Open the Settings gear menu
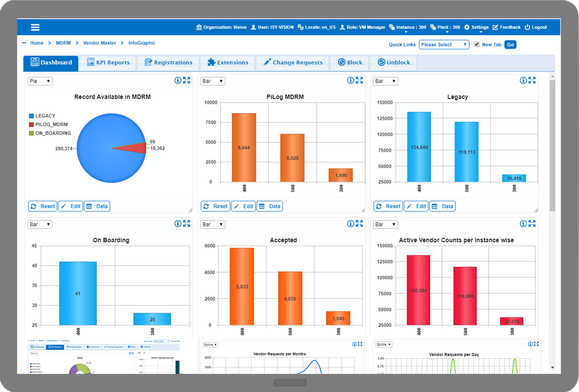The width and height of the screenshot is (579, 392). [x=467, y=27]
